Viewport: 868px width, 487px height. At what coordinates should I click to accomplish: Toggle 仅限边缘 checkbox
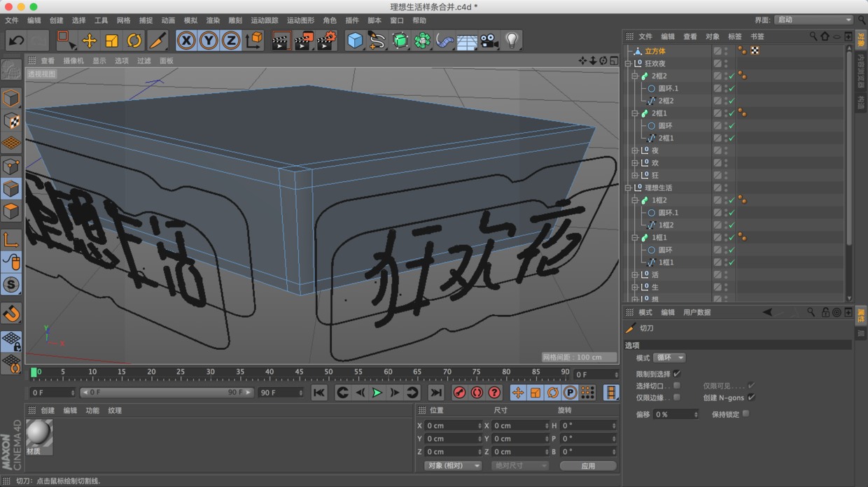click(677, 397)
